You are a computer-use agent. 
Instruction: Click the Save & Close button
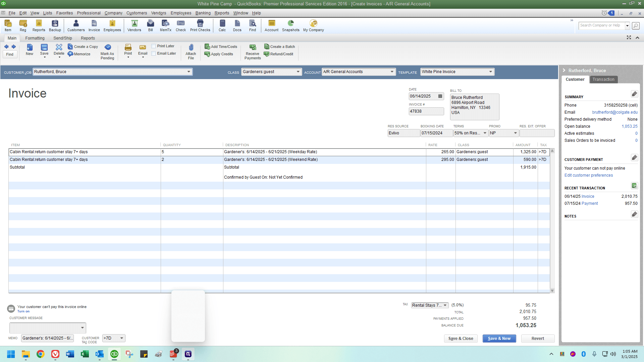pos(461,339)
